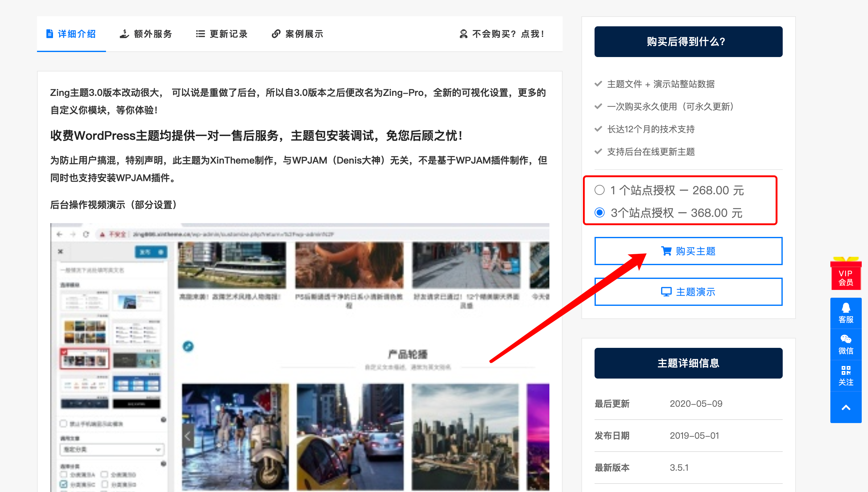Click the list icon beside 更新记录
Viewport: 868px width, 492px height.
click(200, 34)
